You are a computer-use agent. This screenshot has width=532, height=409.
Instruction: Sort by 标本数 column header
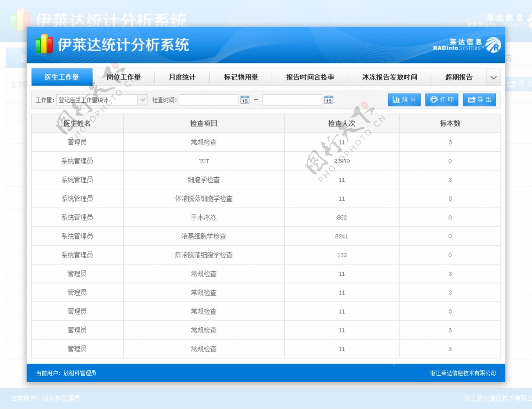(x=450, y=123)
